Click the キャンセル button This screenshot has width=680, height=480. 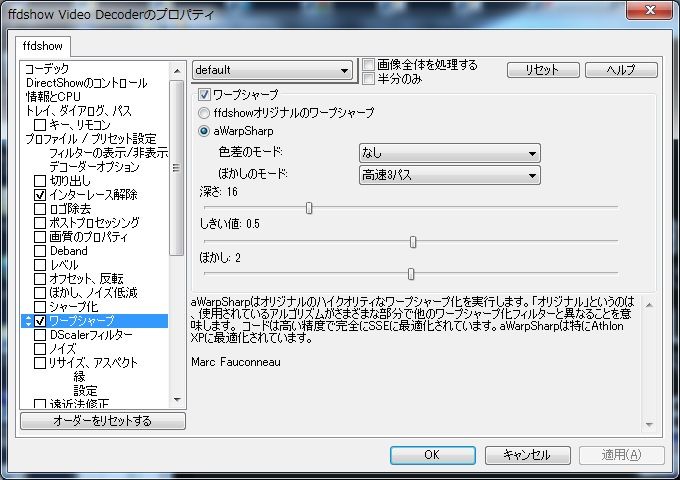pyautogui.click(x=527, y=455)
